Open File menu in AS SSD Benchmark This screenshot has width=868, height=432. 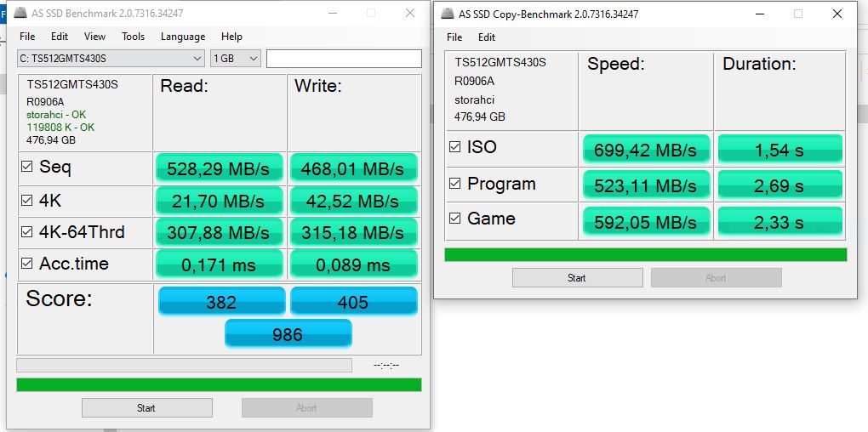27,37
